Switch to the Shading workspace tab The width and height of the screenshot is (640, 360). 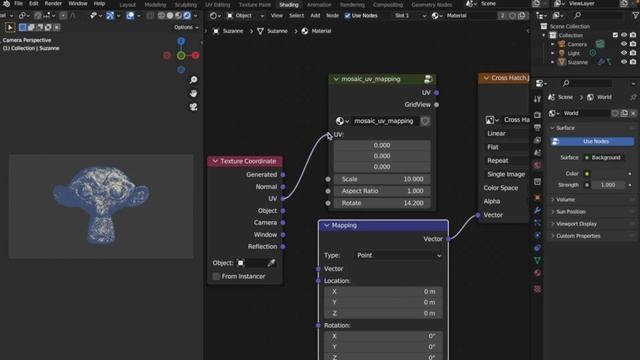click(289, 5)
